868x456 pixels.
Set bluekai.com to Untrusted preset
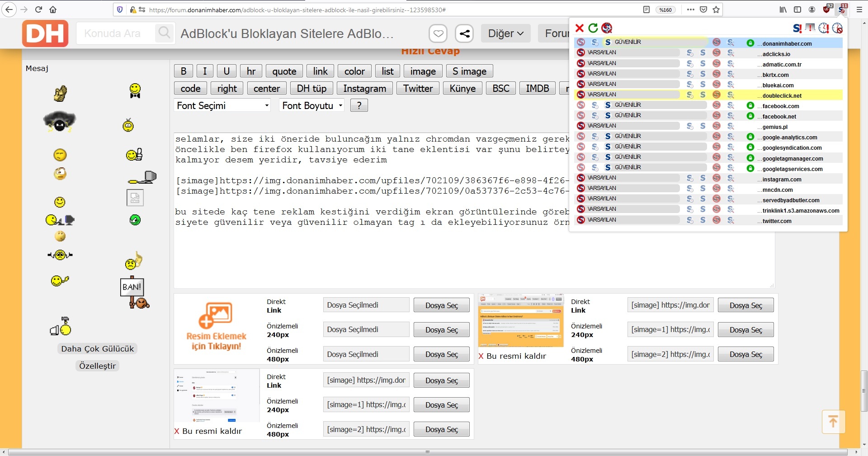pos(717,84)
